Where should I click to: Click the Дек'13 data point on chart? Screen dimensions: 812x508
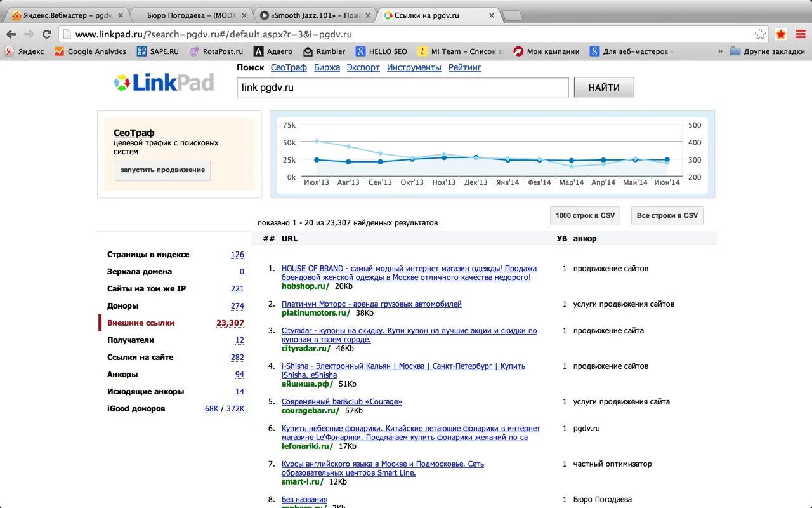pos(476,157)
